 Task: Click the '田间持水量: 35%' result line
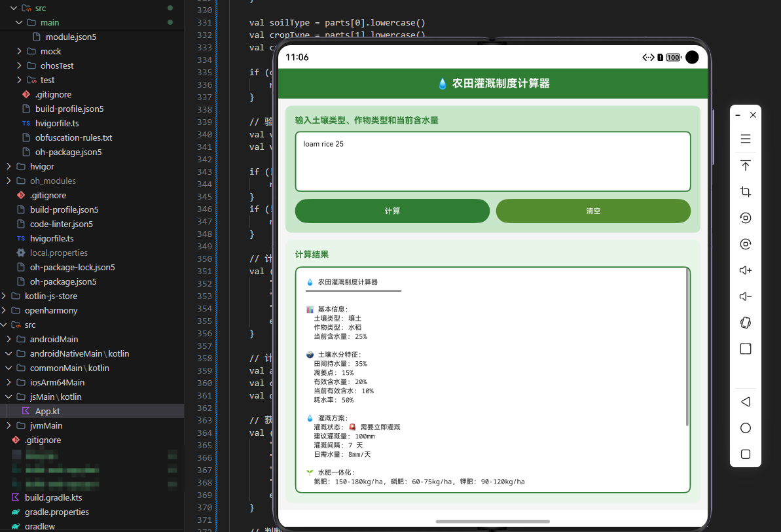(x=340, y=364)
